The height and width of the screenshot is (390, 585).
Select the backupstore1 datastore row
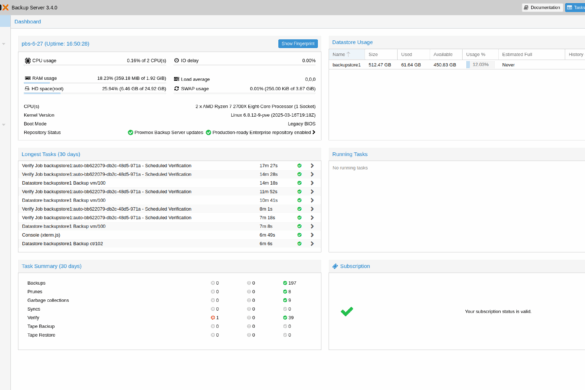457,65
